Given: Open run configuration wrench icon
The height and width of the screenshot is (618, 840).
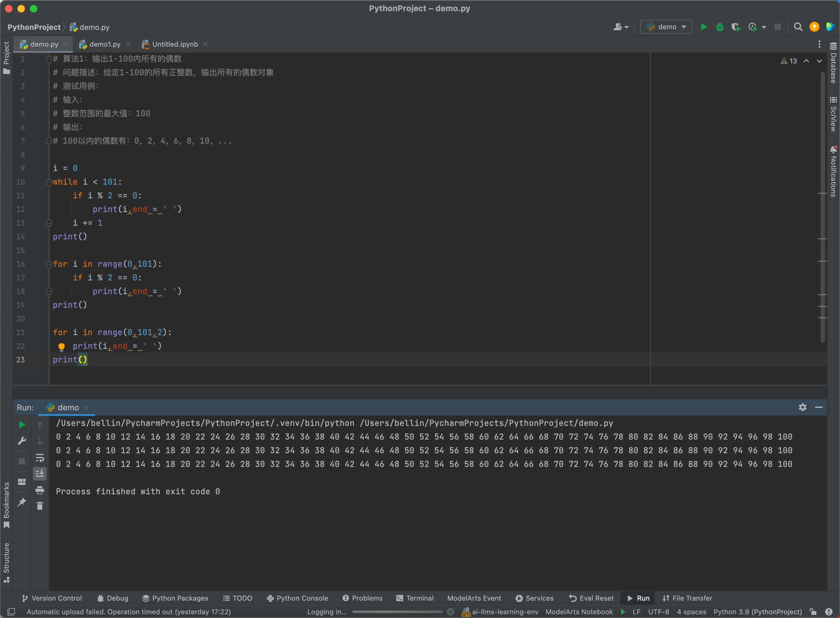Looking at the screenshot, I should 22,441.
